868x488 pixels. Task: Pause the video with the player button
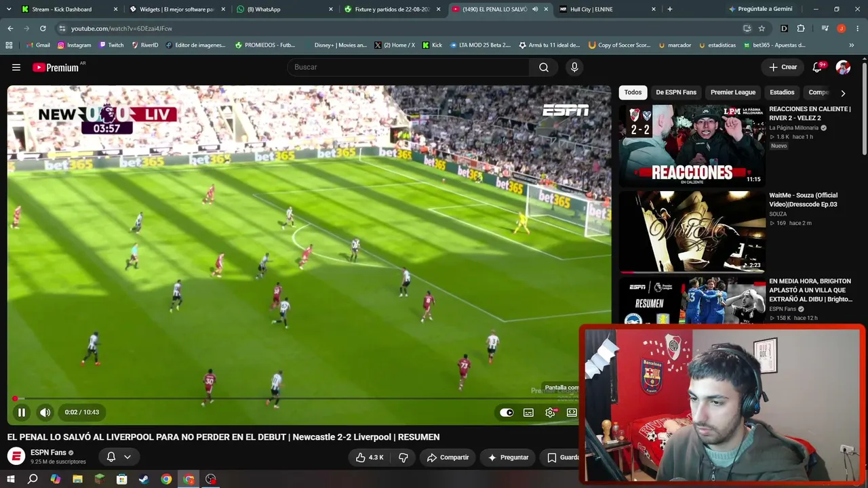(22, 412)
